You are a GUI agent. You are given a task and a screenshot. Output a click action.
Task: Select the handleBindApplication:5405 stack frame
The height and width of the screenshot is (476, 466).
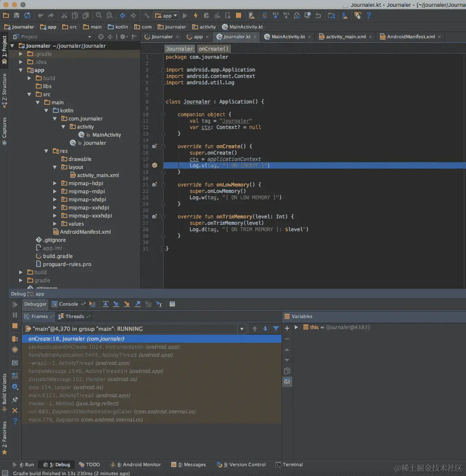coord(151,355)
